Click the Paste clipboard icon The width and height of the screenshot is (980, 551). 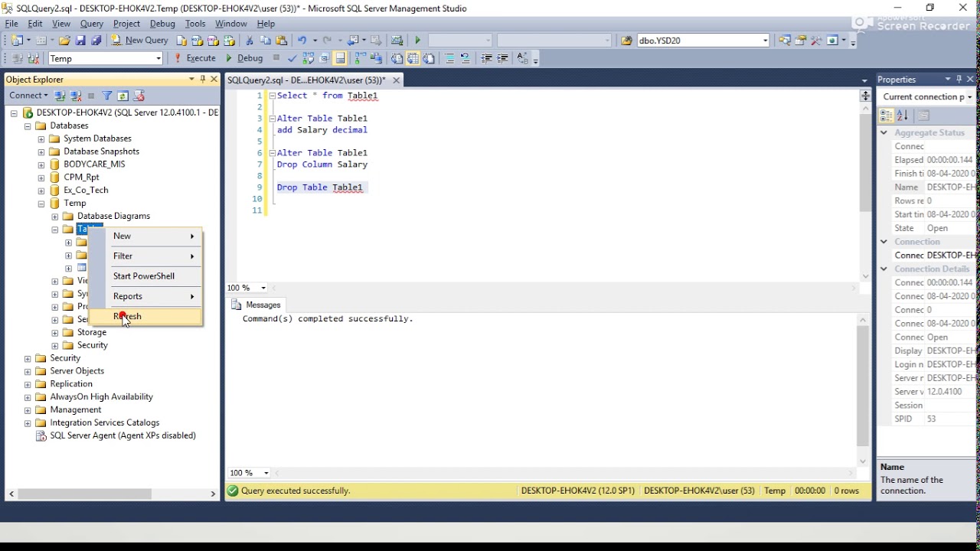point(282,41)
